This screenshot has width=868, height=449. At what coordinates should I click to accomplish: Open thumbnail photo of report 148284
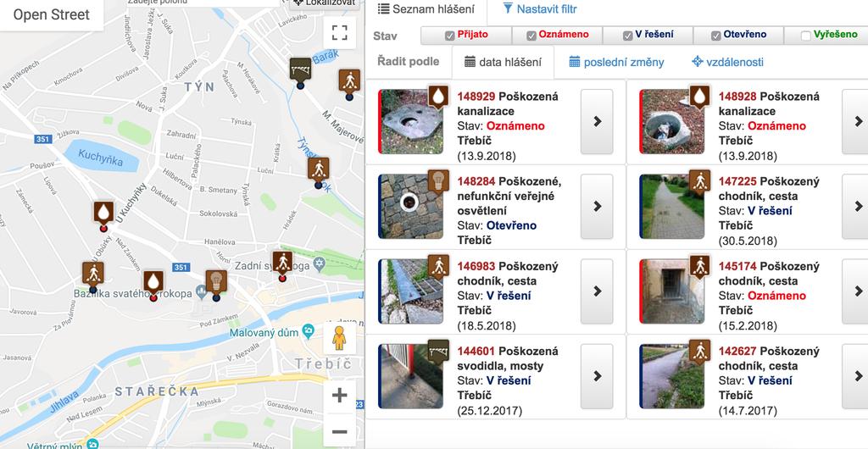click(411, 207)
